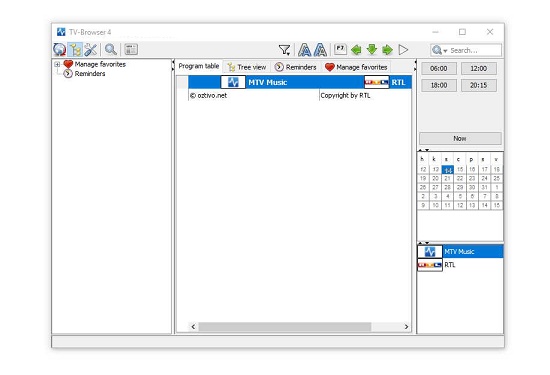The width and height of the screenshot is (550, 375).
Task: Click the horizontal scrollbar right arrow
Action: coord(406,327)
